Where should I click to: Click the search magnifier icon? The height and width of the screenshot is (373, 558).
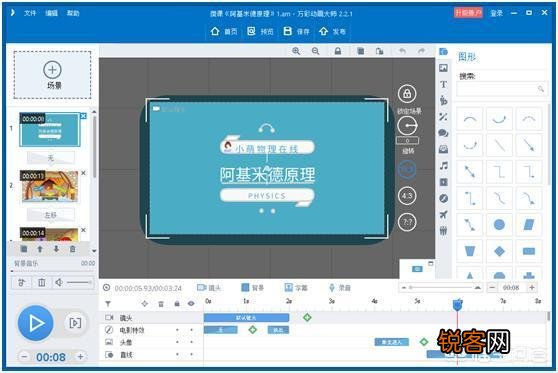pyautogui.click(x=540, y=89)
